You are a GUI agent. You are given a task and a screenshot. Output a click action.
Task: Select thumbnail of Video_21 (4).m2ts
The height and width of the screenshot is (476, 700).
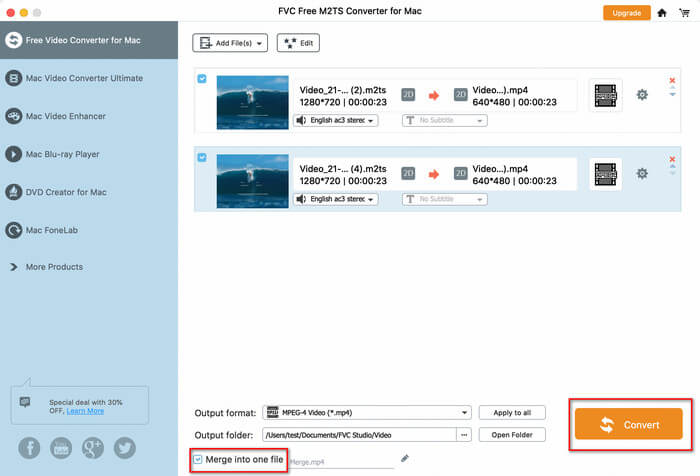[x=253, y=181]
